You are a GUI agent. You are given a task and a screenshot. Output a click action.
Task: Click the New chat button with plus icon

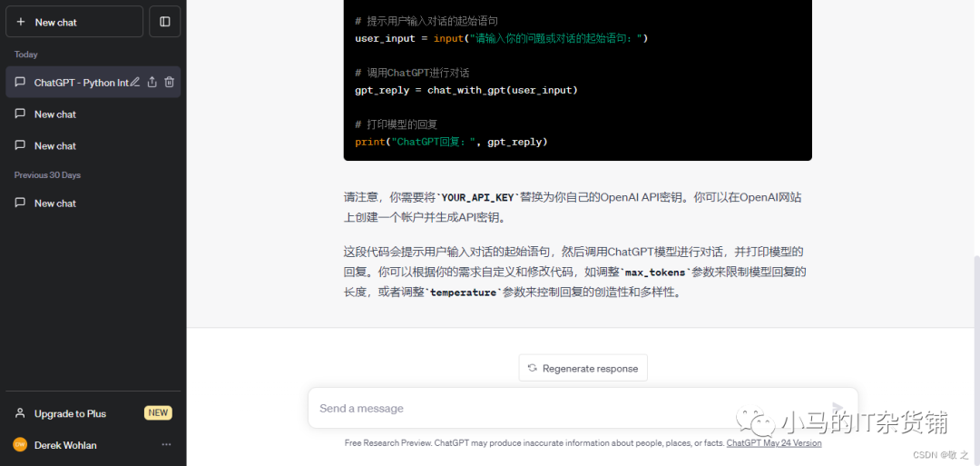[x=74, y=22]
